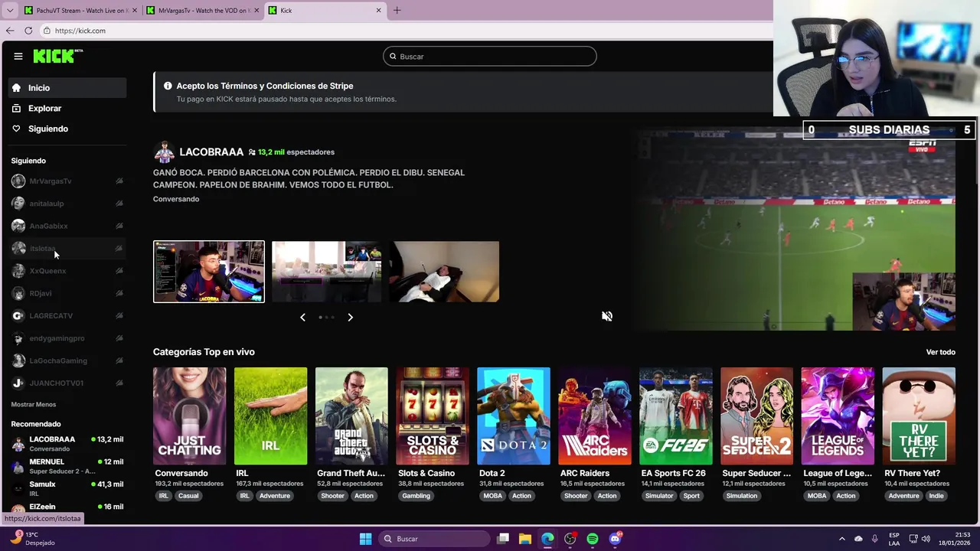The width and height of the screenshot is (980, 551).
Task: Click the KICK logo
Action: pos(57,56)
